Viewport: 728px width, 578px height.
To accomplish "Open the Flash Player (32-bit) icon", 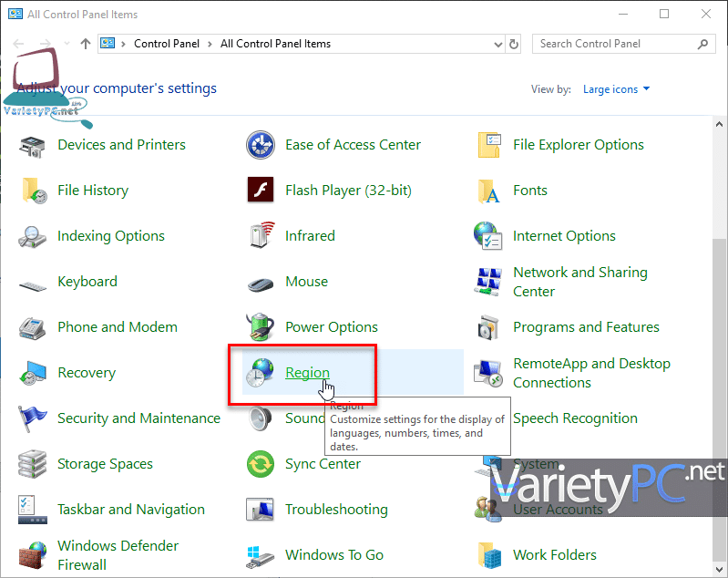I will click(261, 191).
